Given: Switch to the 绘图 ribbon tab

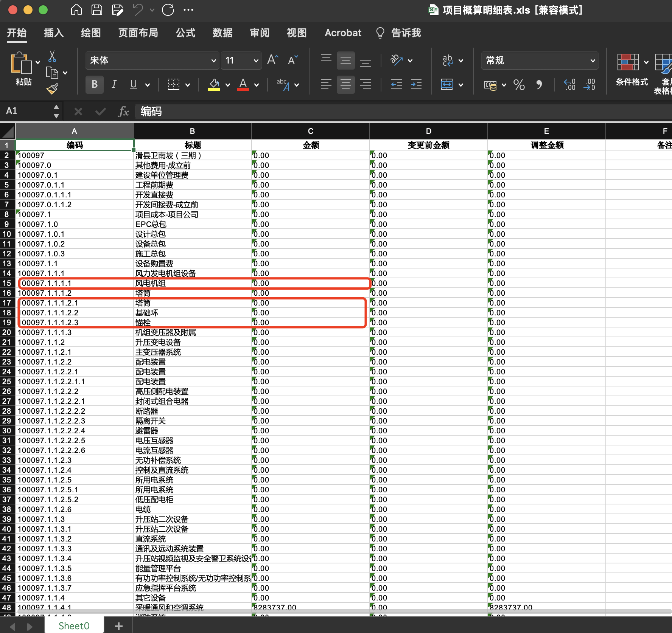Looking at the screenshot, I should pos(91,33).
